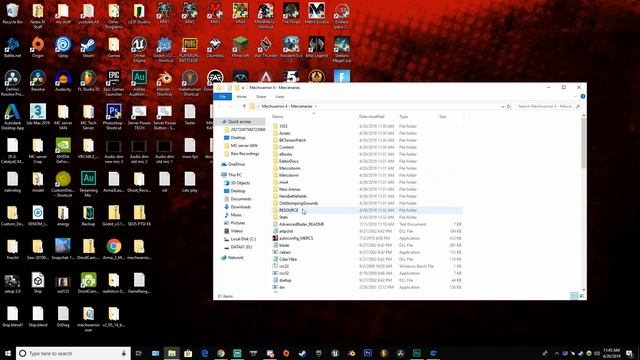This screenshot has height=360, width=640.
Task: Select 3D Objects in navigation pane
Action: (x=240, y=183)
